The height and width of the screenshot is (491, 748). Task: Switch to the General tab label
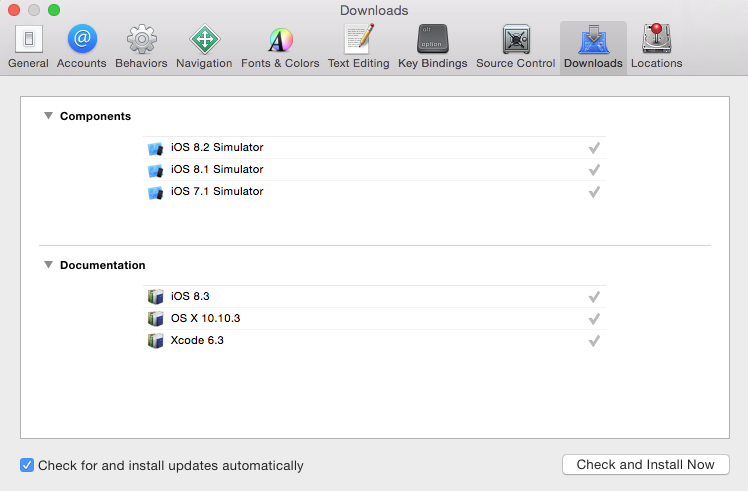coord(29,63)
